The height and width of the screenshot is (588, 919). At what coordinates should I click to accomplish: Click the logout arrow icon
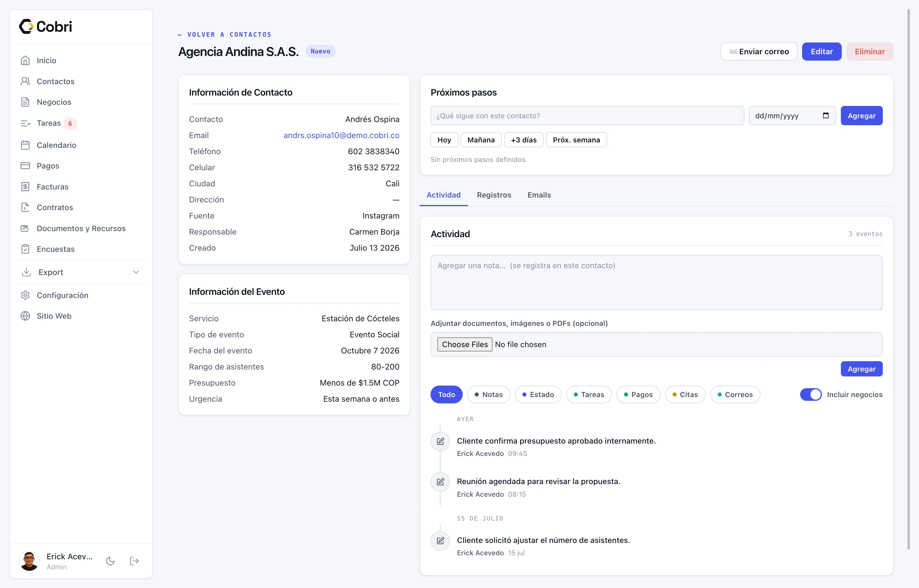134,561
